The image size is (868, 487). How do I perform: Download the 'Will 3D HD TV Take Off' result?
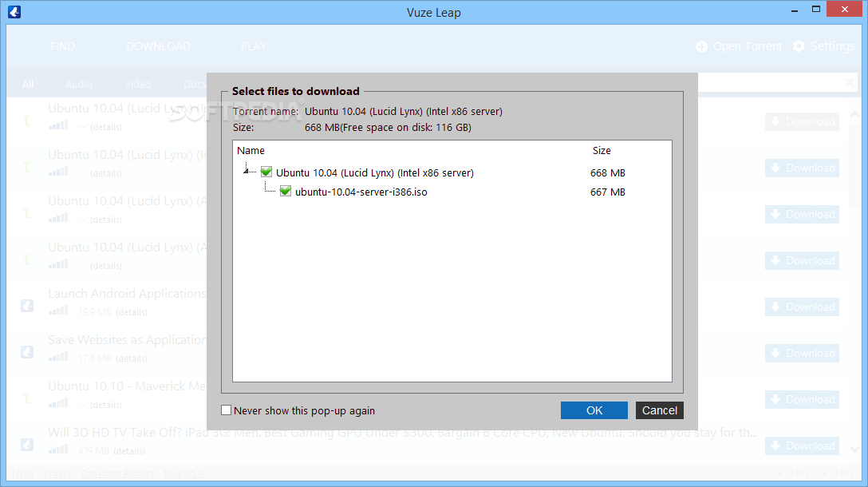[802, 446]
